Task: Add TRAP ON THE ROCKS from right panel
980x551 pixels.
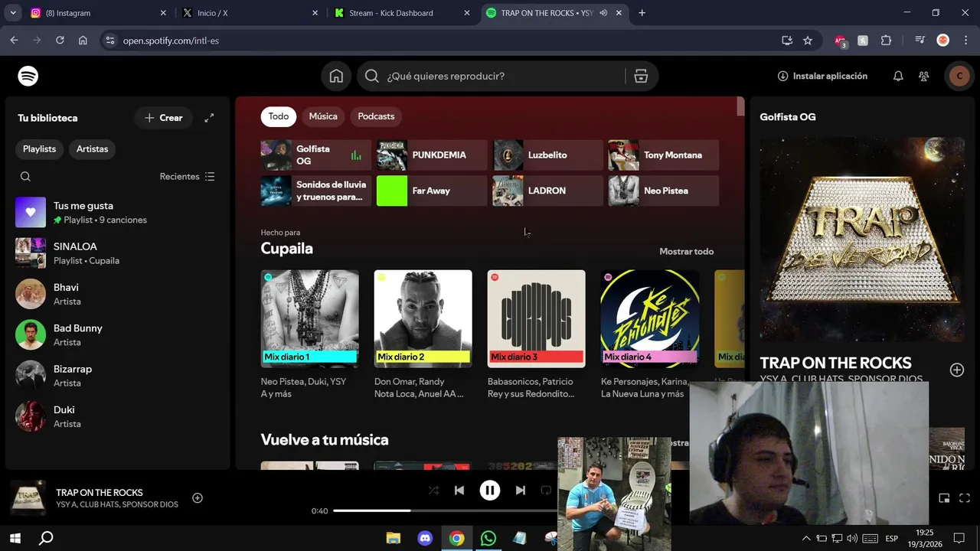Action: [956, 370]
